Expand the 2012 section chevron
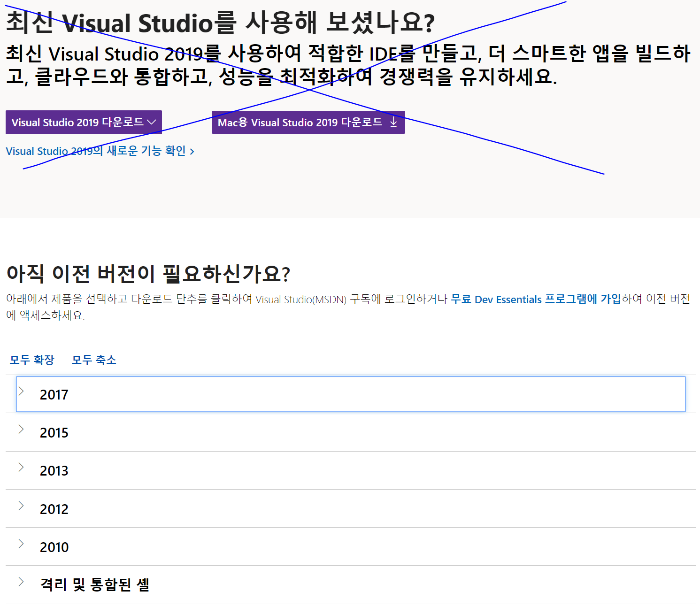Screen dimensions: 700x607 tap(21, 506)
